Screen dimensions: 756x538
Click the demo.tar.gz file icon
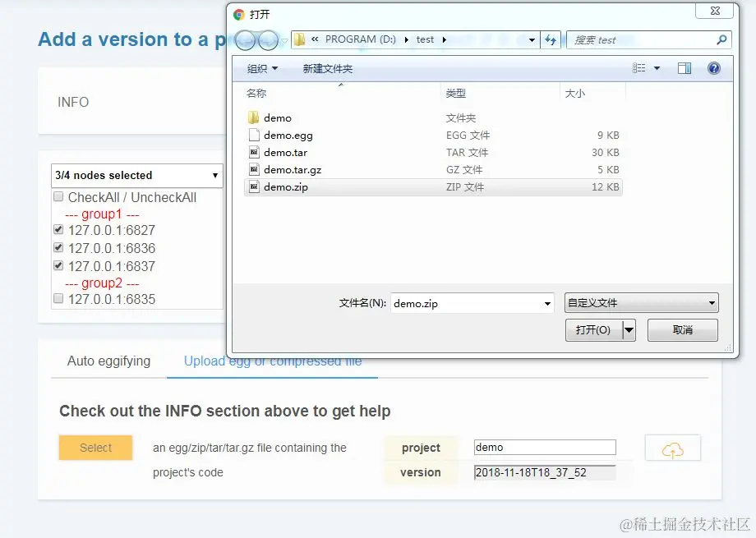(254, 170)
